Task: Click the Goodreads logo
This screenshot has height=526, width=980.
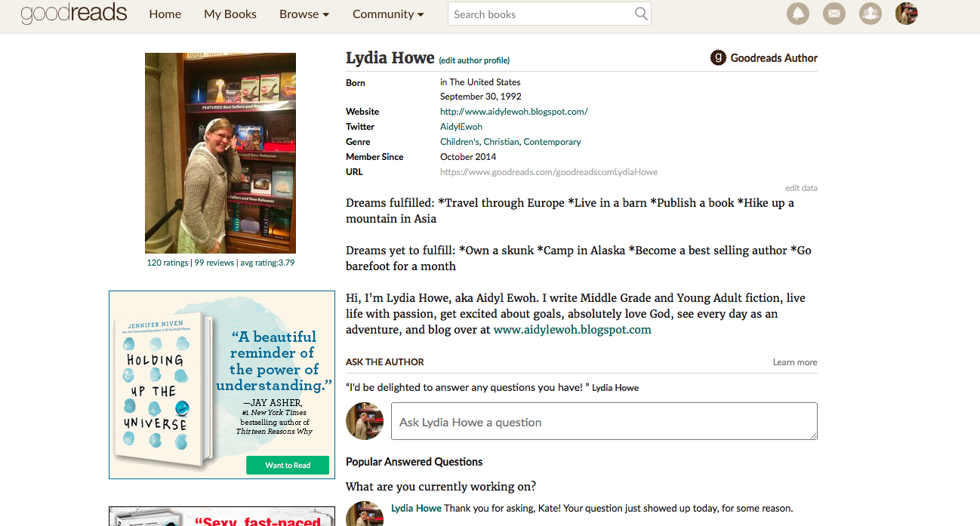Action: (x=74, y=14)
